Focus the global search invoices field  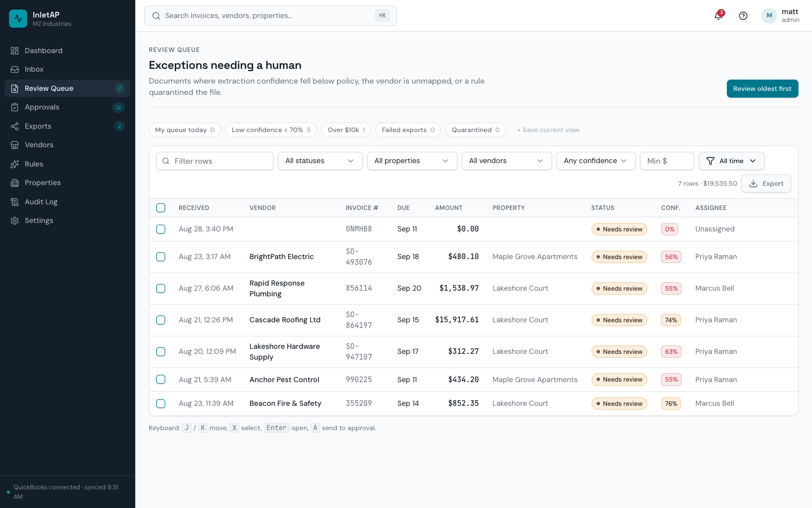(x=271, y=16)
